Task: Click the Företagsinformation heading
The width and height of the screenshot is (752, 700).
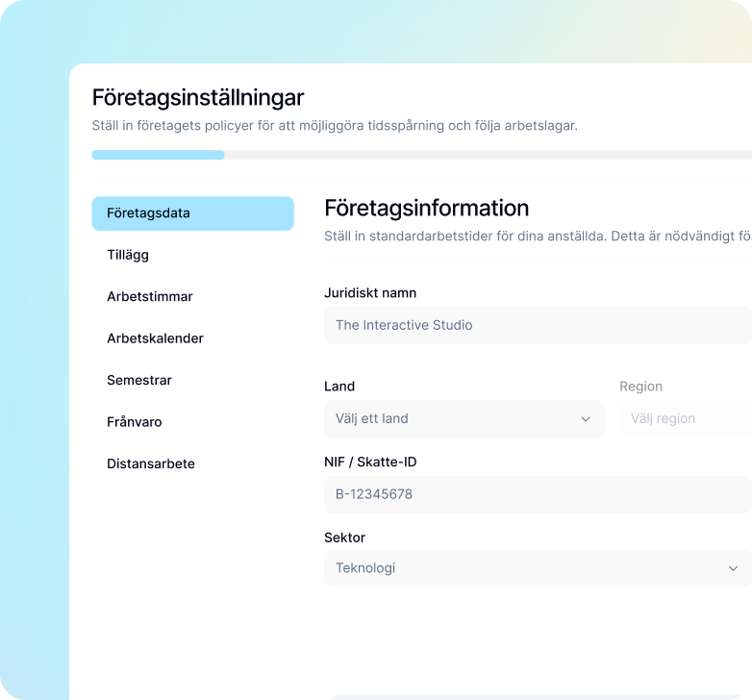Action: pyautogui.click(x=427, y=209)
